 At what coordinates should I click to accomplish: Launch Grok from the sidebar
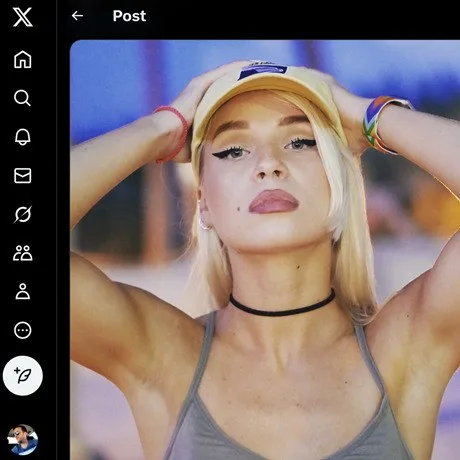pyautogui.click(x=23, y=214)
